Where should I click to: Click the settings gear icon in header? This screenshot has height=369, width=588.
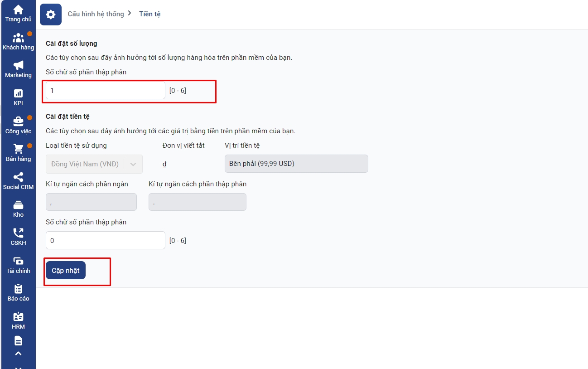tap(51, 15)
